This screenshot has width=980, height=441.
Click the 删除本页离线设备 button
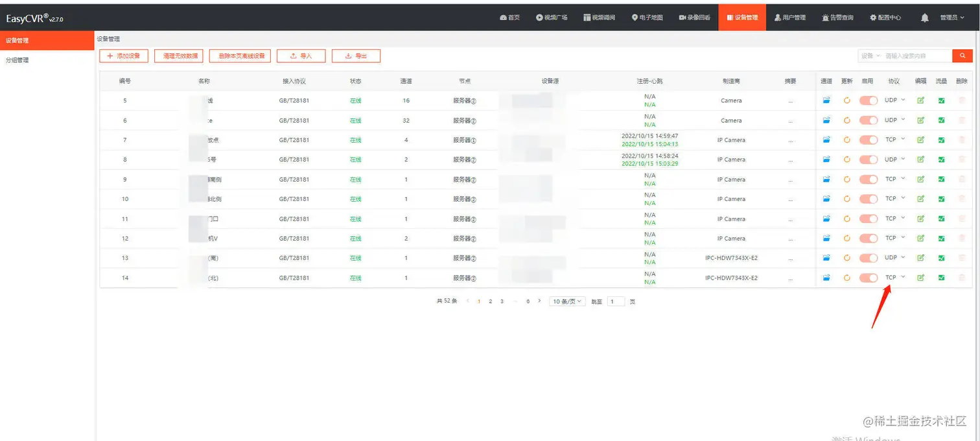pos(240,56)
